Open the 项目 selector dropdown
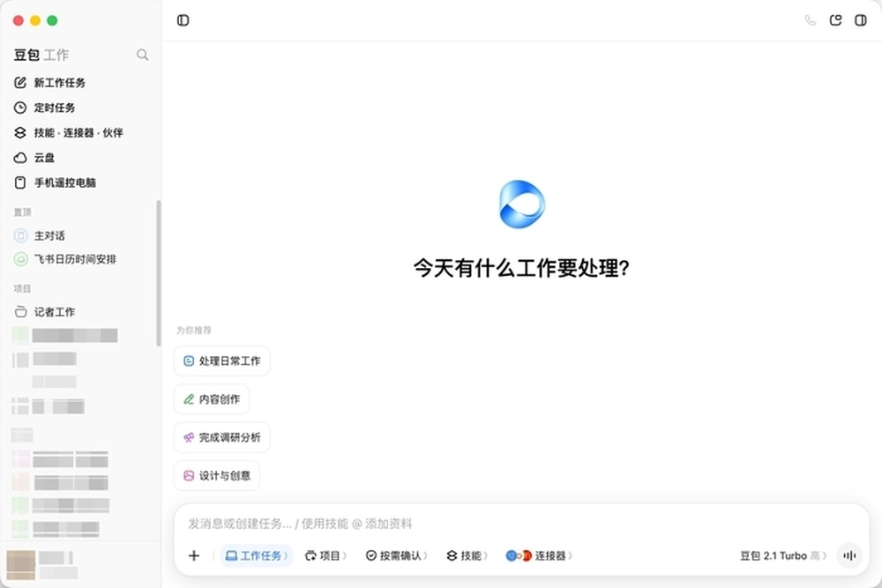882x588 pixels. click(x=325, y=556)
